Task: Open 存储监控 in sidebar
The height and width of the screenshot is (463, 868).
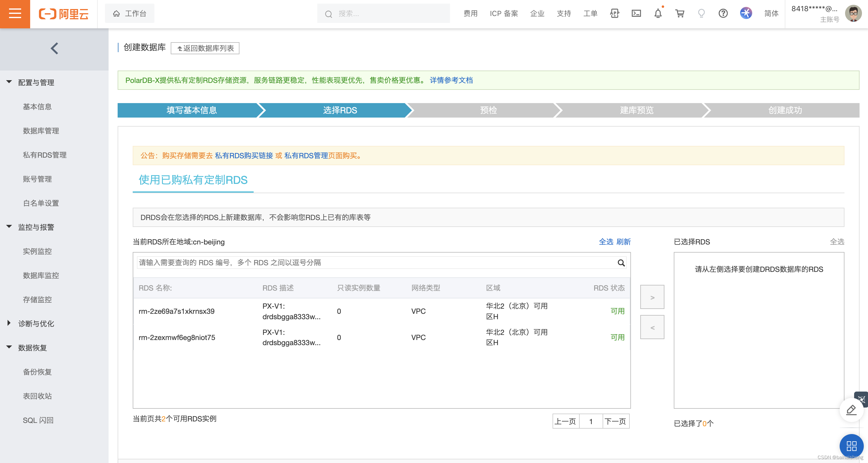Action: tap(37, 299)
